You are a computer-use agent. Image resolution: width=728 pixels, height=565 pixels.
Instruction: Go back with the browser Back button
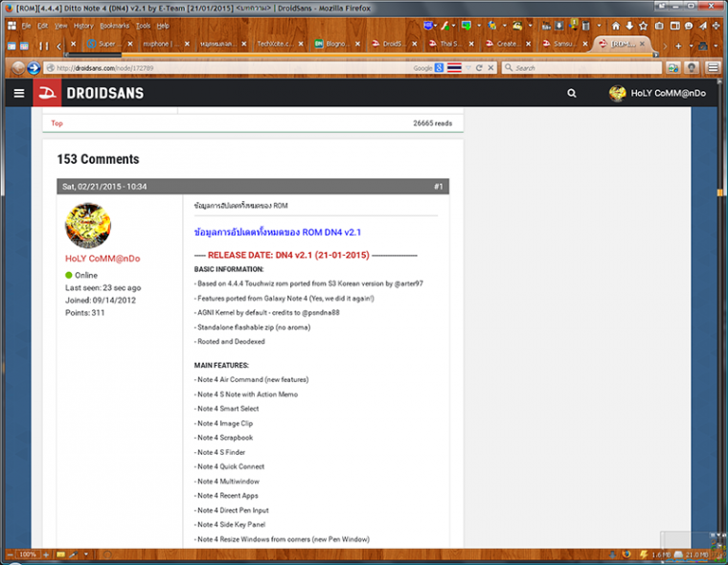tap(17, 68)
